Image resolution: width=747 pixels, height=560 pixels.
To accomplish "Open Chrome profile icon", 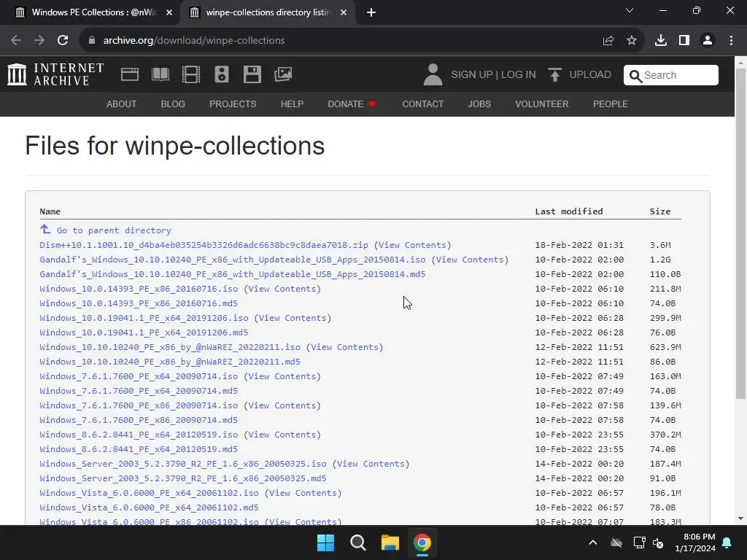I will (x=708, y=41).
